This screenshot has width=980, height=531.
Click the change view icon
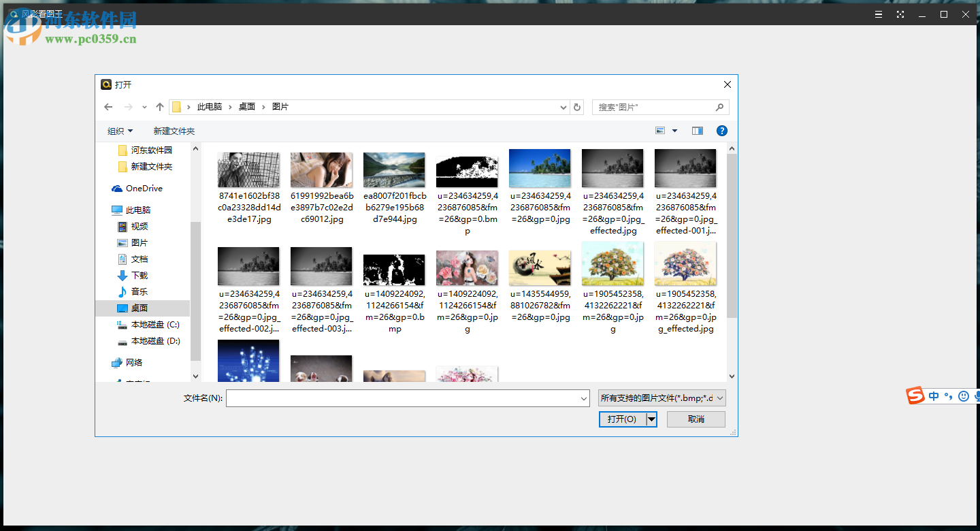[660, 131]
